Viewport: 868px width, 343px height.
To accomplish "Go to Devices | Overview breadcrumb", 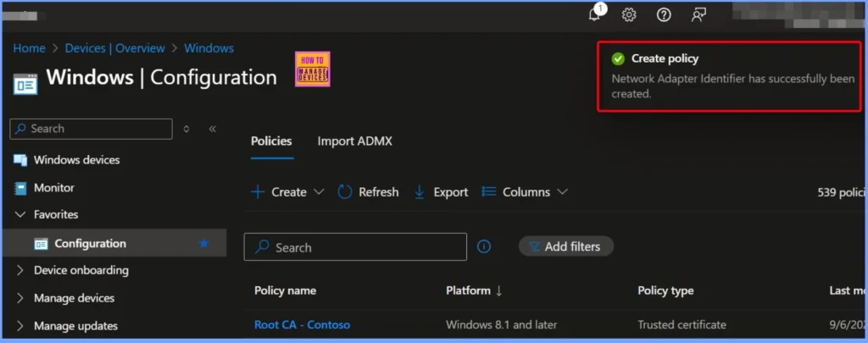I will (x=114, y=48).
